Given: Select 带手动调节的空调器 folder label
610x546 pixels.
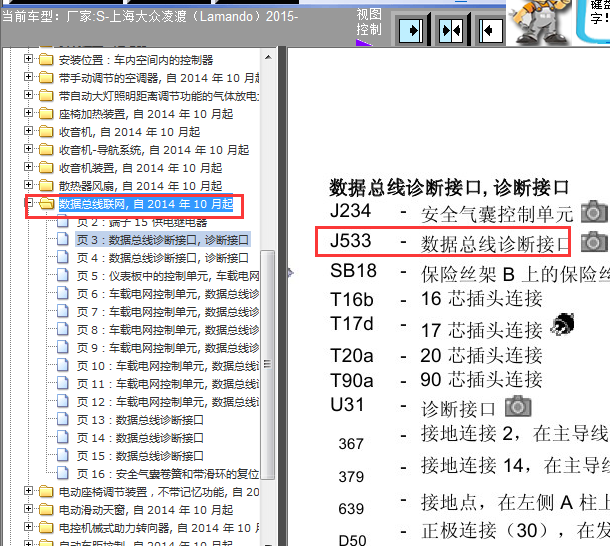Looking at the screenshot, I should click(x=159, y=78).
